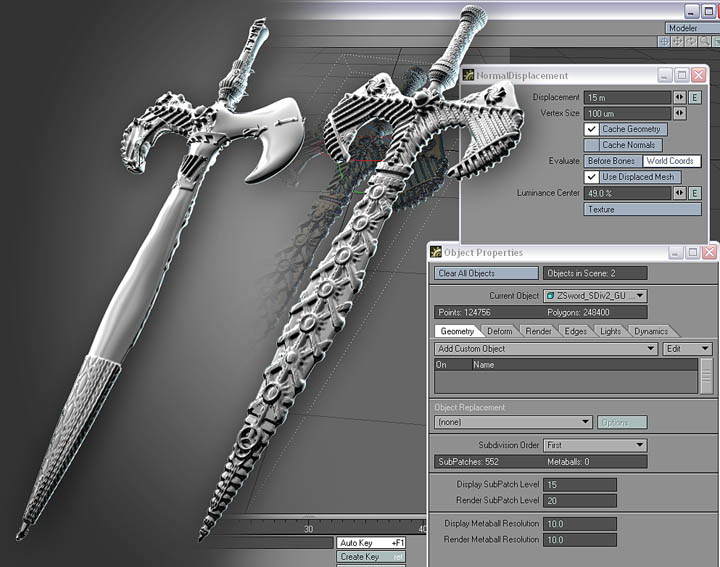
Task: Click the Create Key button
Action: point(371,556)
